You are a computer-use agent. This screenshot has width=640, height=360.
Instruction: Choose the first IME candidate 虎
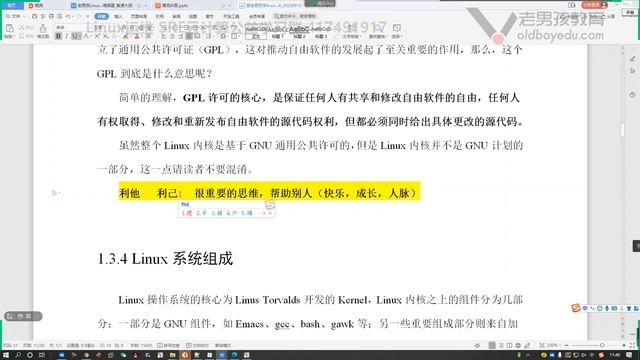coord(187,213)
